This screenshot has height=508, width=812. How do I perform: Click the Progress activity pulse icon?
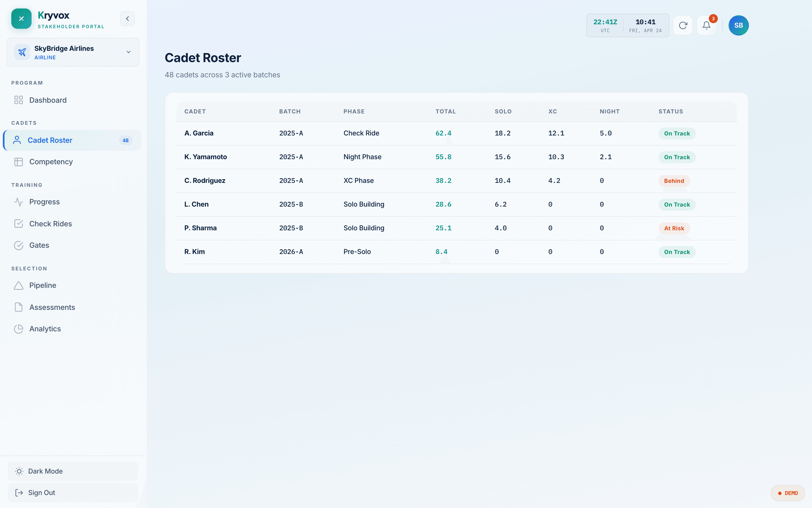[x=19, y=202]
